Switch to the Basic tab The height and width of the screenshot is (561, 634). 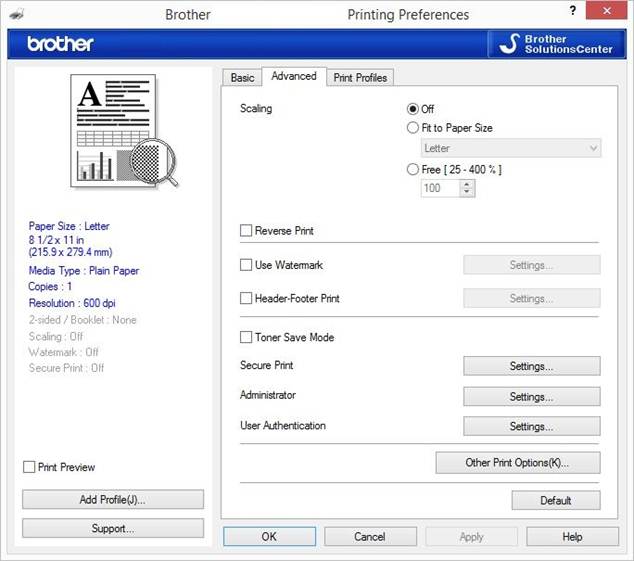coord(243,77)
